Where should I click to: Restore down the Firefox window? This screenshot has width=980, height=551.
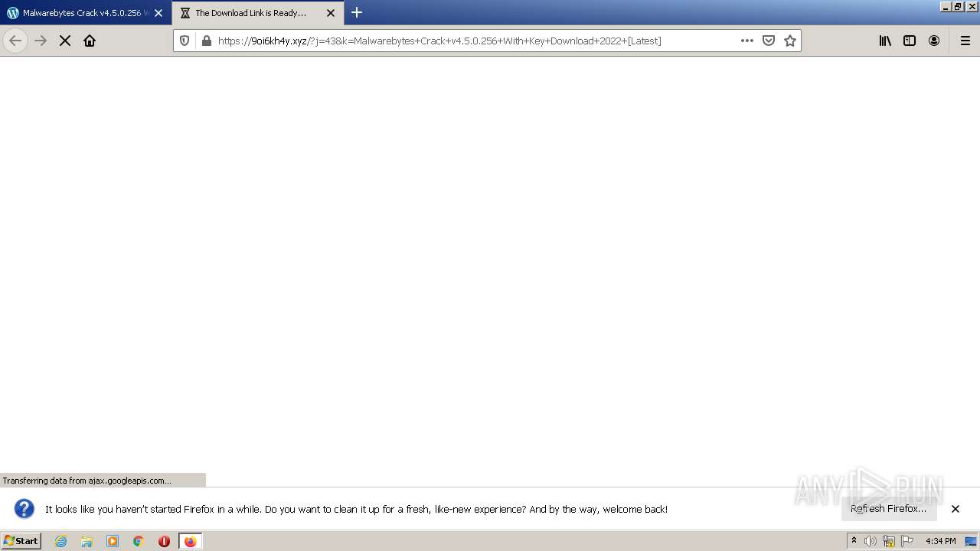pyautogui.click(x=958, y=6)
